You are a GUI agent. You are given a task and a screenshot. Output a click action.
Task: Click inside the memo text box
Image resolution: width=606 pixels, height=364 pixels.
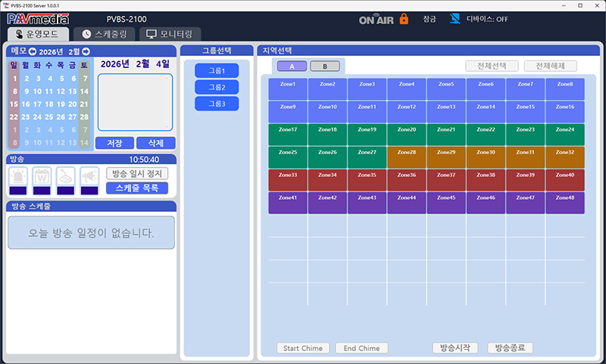coord(135,103)
